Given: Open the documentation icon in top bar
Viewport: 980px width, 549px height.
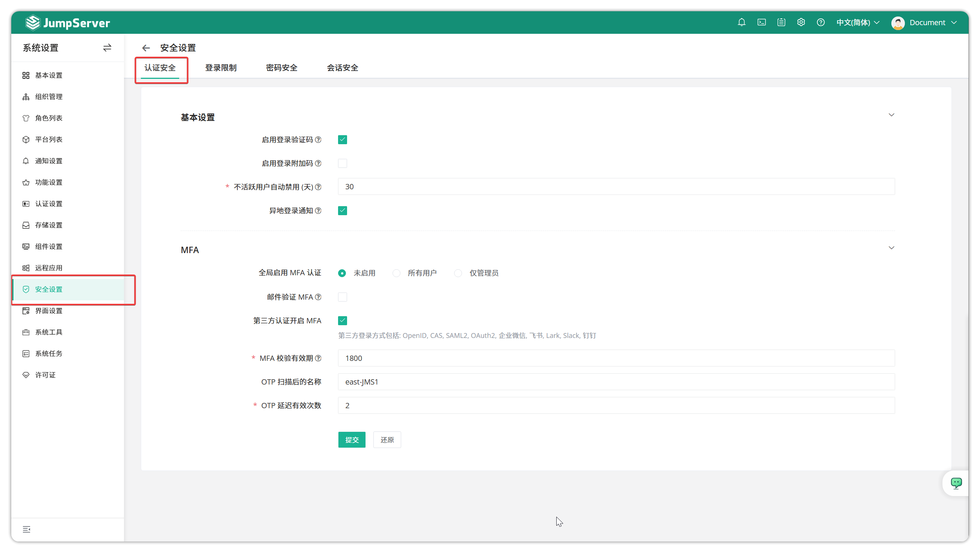Looking at the screenshot, I should click(781, 23).
